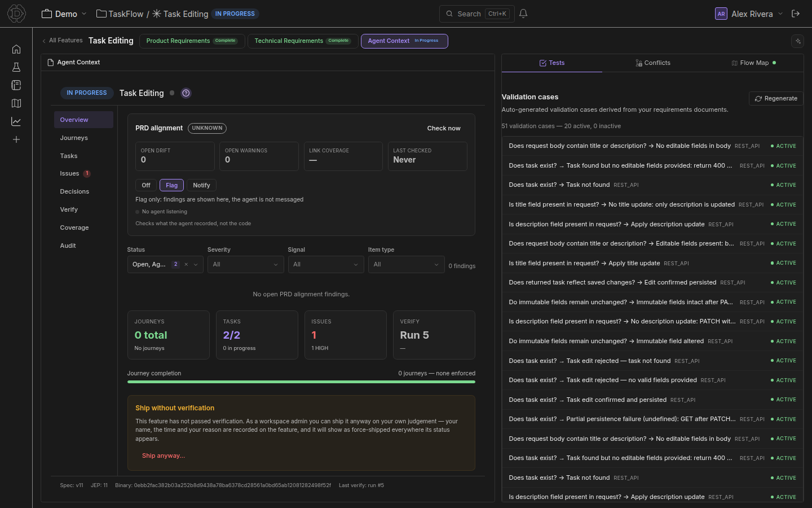
Task: Select the Product Requirements tab
Action: (192, 41)
